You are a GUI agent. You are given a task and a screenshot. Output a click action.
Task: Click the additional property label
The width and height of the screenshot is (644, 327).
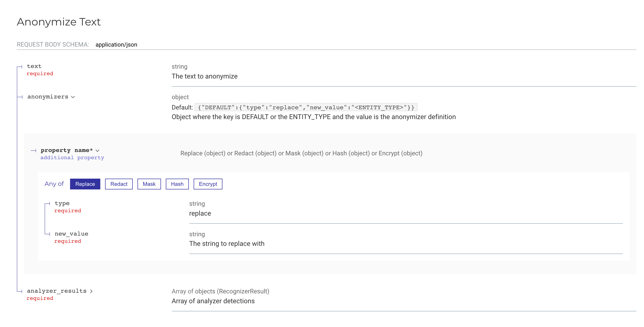72,157
